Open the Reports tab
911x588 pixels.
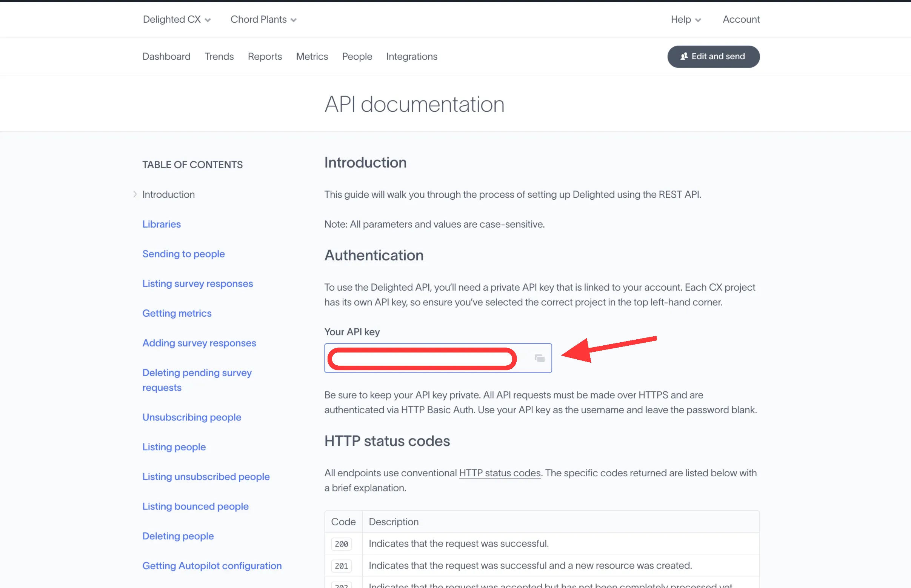pos(265,57)
